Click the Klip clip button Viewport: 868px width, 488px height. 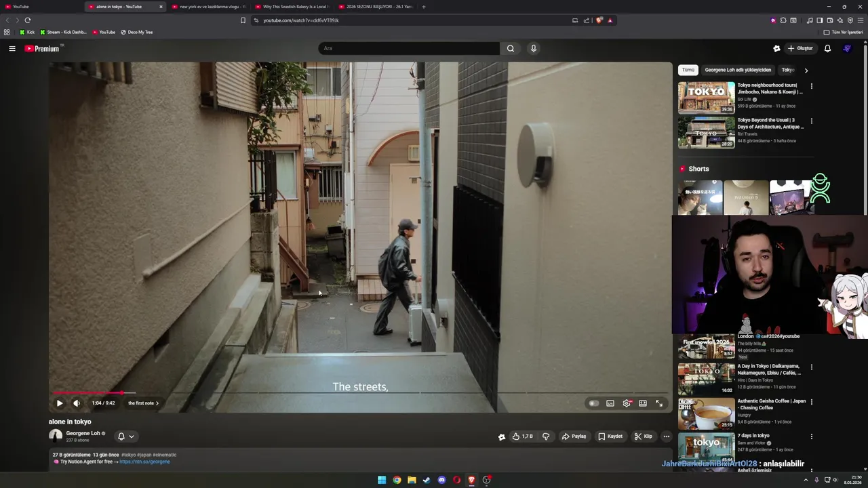pyautogui.click(x=644, y=436)
